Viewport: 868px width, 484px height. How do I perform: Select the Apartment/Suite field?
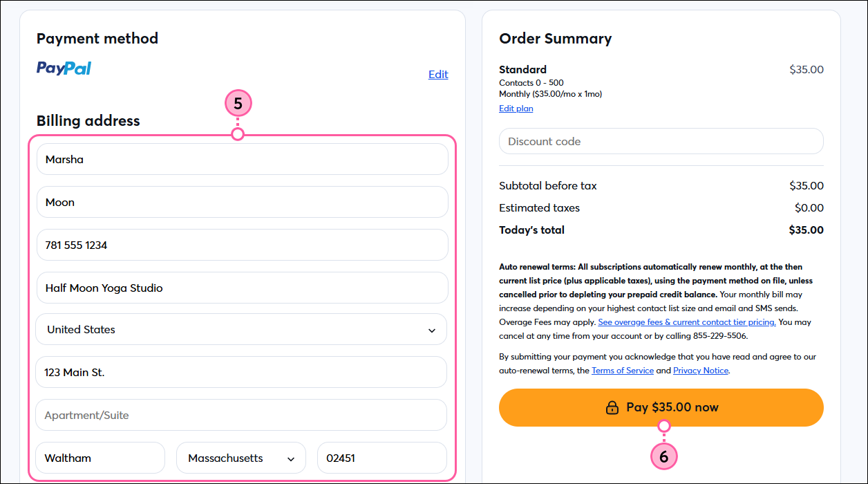pyautogui.click(x=240, y=415)
